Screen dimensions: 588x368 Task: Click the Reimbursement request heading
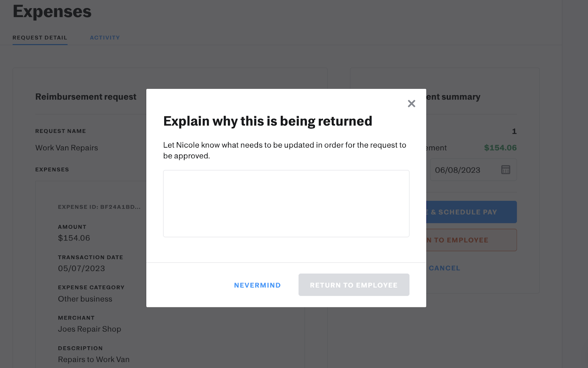pyautogui.click(x=86, y=97)
